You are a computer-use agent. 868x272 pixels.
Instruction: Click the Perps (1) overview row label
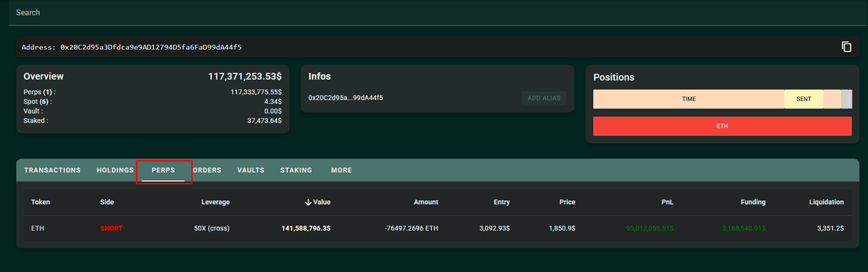pyautogui.click(x=39, y=93)
